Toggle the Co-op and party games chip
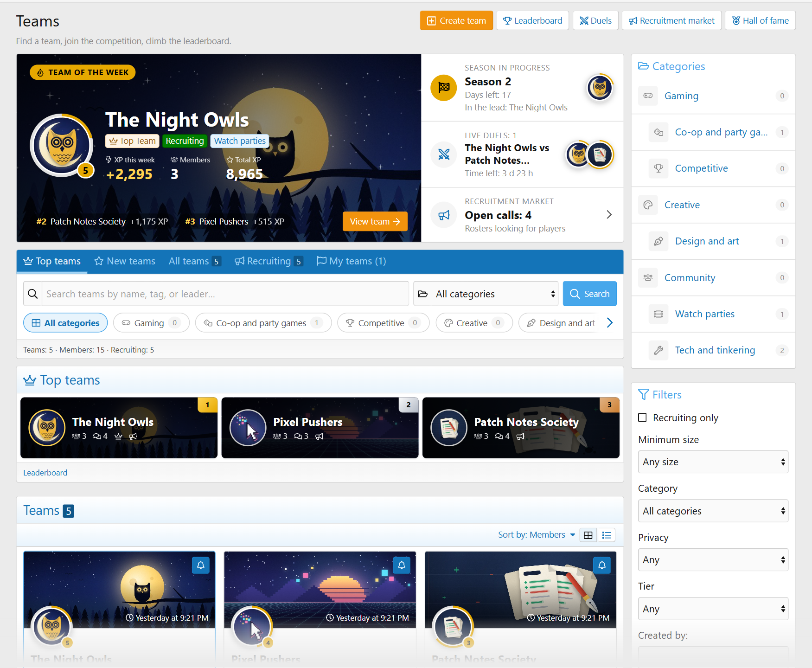Screen dimensions: 812x668 [263, 323]
